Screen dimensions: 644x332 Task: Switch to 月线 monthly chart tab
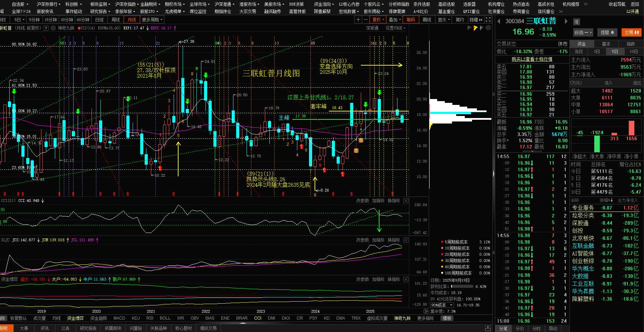[x=132, y=20]
